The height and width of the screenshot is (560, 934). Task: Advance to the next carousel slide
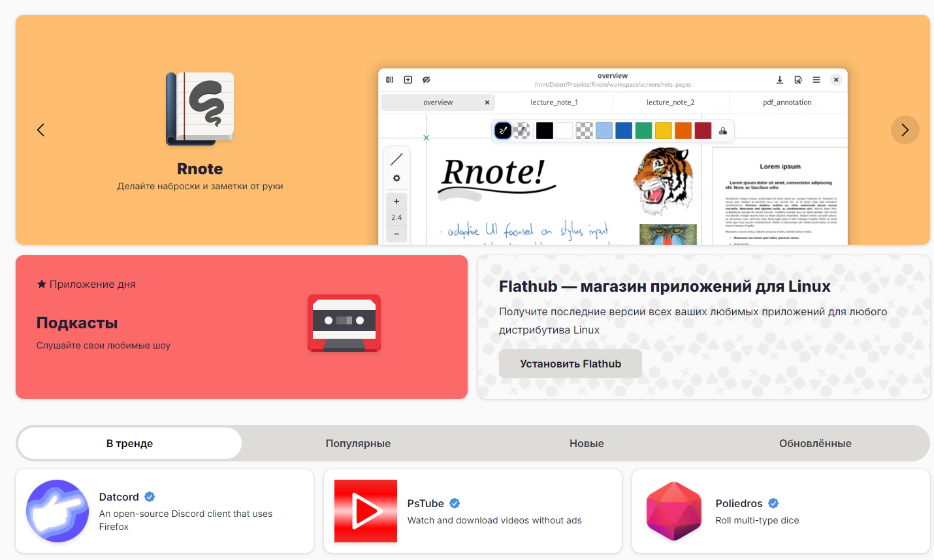[x=905, y=130]
